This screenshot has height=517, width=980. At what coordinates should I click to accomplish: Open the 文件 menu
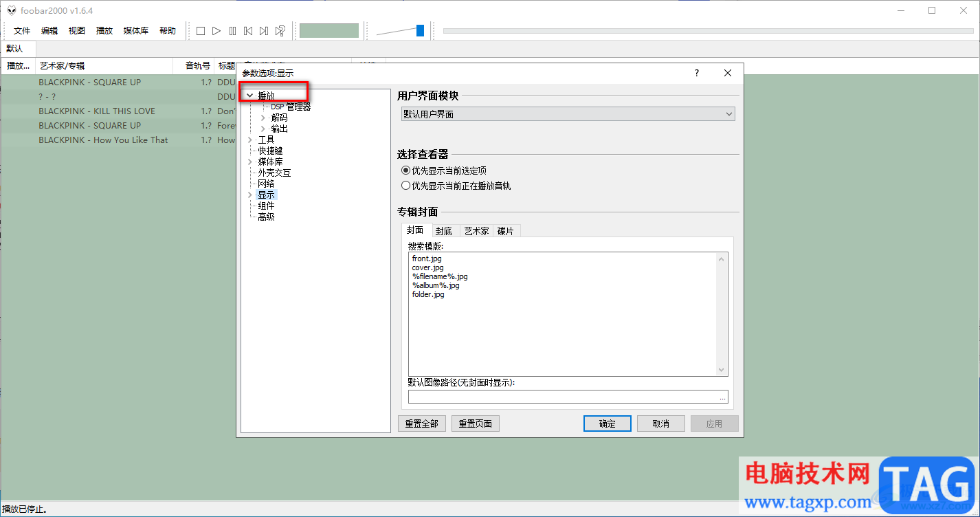22,31
